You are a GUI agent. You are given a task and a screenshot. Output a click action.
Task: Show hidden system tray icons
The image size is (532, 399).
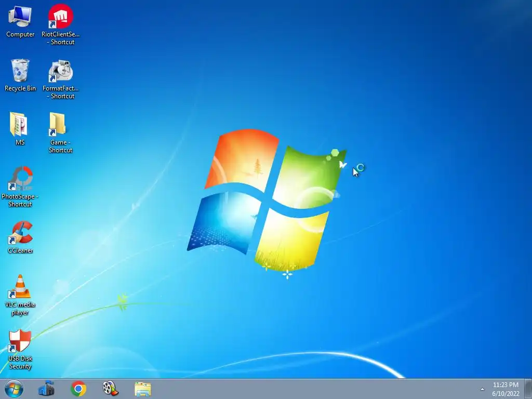point(482,389)
